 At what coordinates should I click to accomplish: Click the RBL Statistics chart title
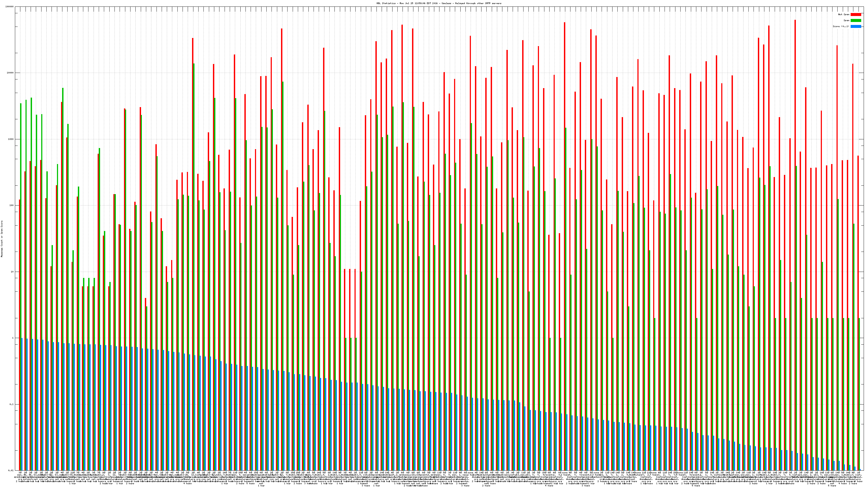pos(439,3)
